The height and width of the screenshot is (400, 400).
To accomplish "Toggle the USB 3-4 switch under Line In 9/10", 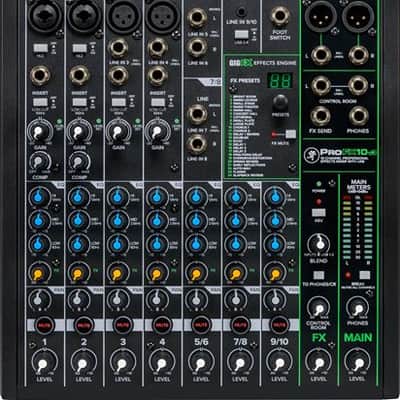I will coord(241,34).
